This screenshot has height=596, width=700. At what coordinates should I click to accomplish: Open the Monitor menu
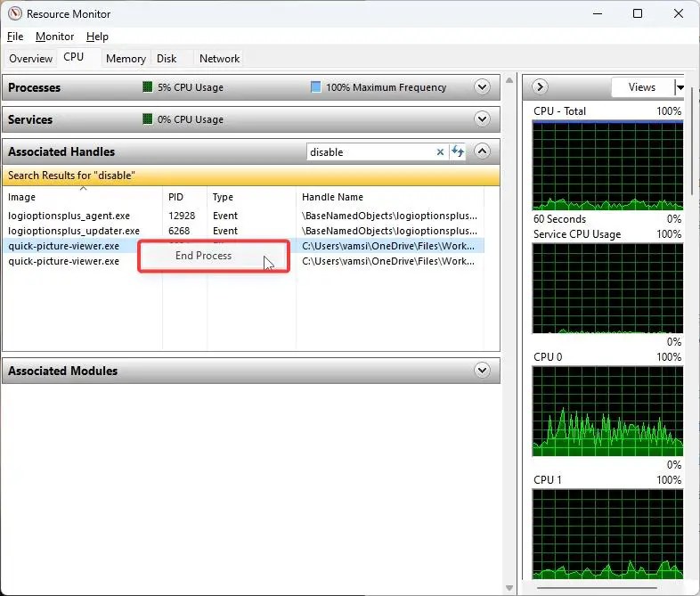pyautogui.click(x=54, y=37)
